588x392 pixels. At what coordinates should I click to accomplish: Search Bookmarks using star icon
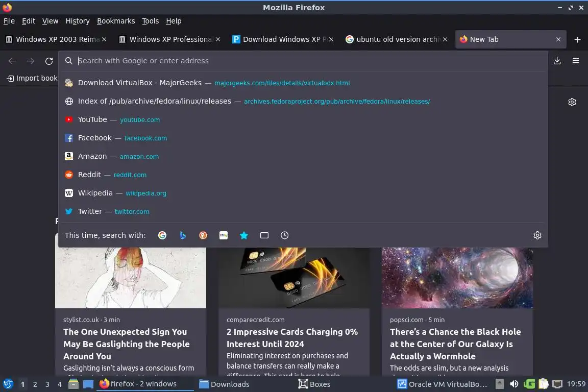(244, 235)
